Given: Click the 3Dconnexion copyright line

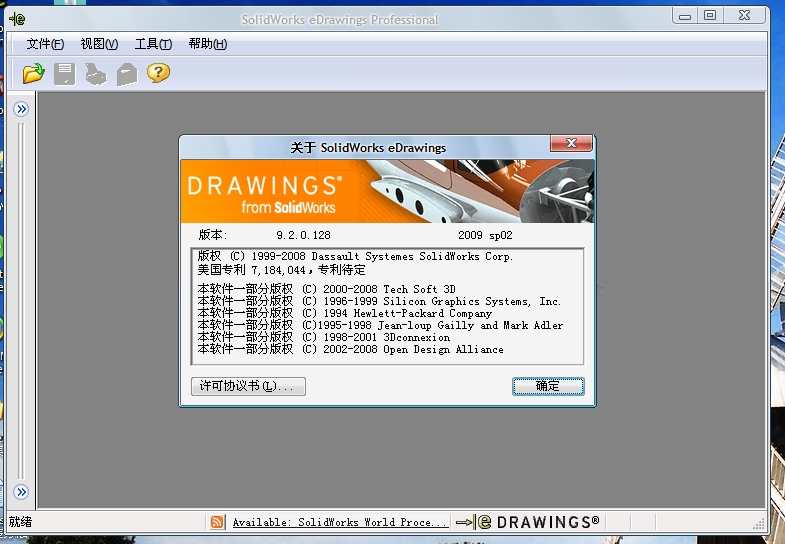Looking at the screenshot, I should point(323,337).
